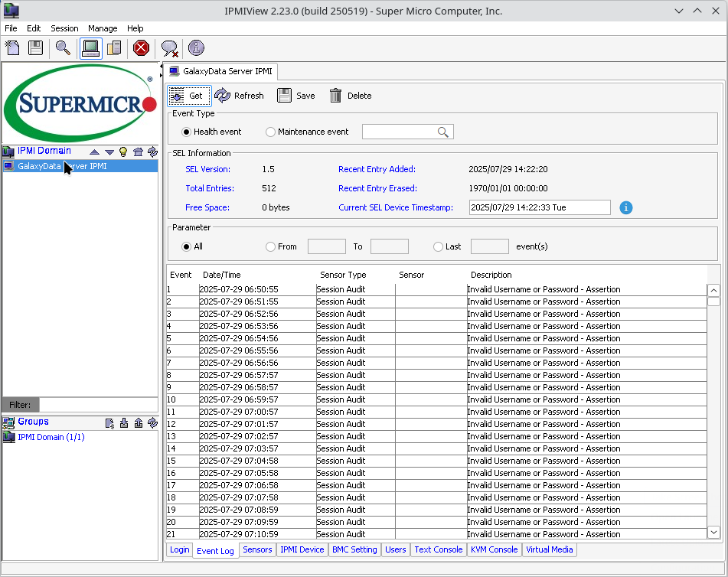Click the New file toolbar icon
The width and height of the screenshot is (728, 577).
pyautogui.click(x=12, y=47)
